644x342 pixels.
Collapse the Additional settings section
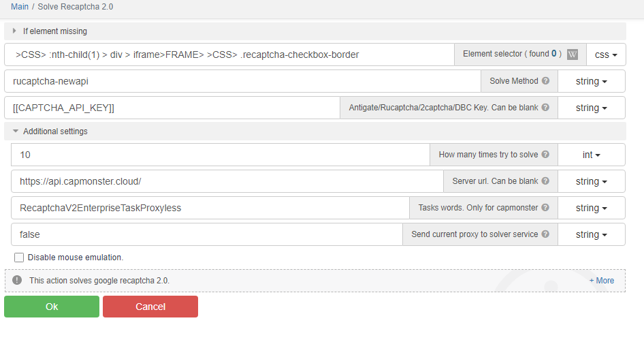click(x=315, y=131)
